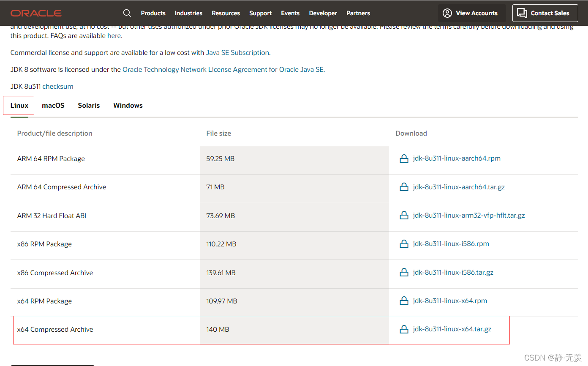Click lock icon beside jdk-8u311-linux-aarch64.rpm
This screenshot has width=588, height=366.
[404, 158]
